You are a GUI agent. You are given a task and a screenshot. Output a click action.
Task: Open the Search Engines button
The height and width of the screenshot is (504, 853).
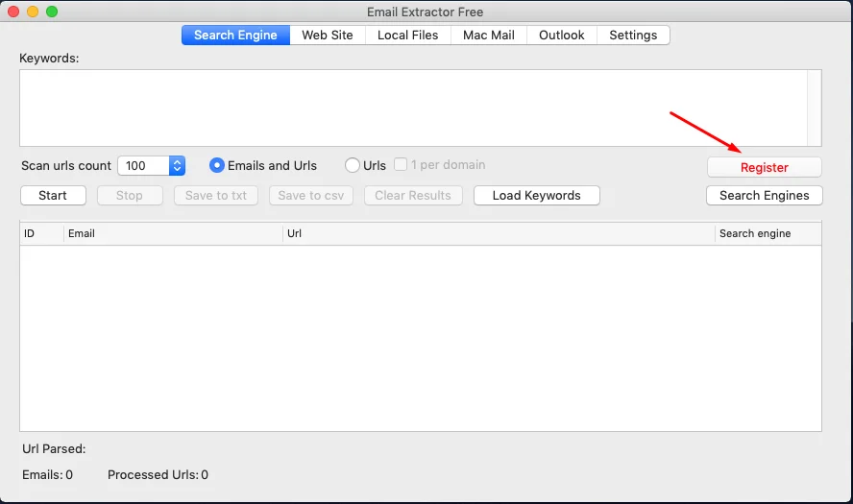(765, 196)
